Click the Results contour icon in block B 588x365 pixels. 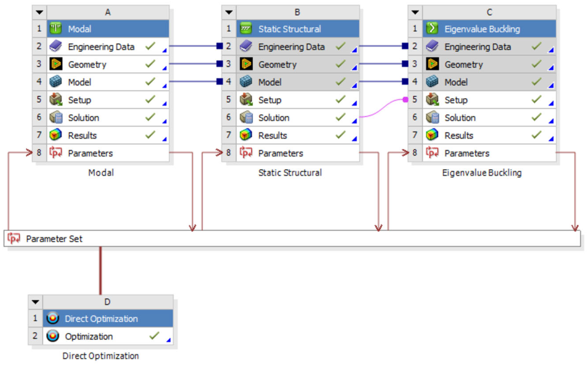(246, 135)
